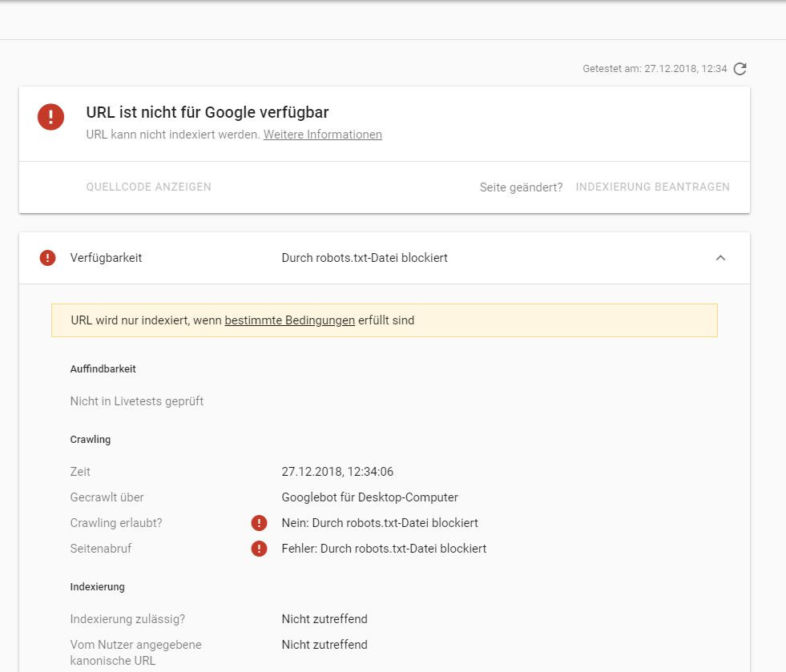Image resolution: width=786 pixels, height=672 pixels.
Task: Click the Seitenabruf label
Action: click(101, 548)
